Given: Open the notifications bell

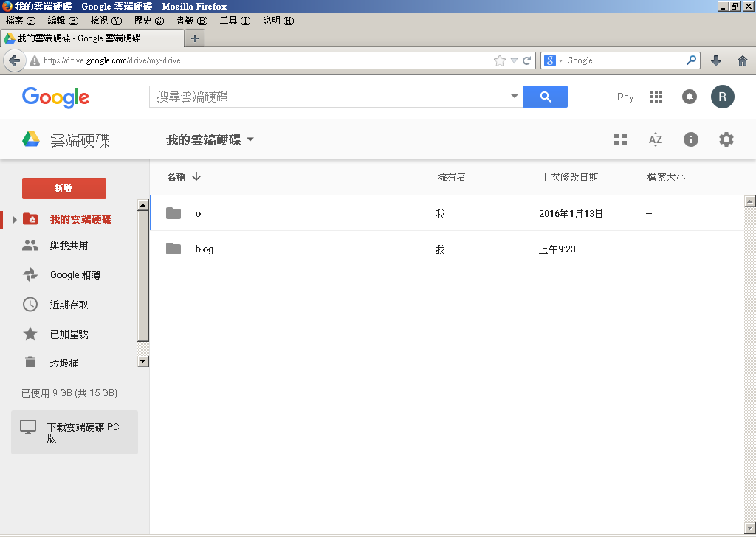Looking at the screenshot, I should 690,97.
